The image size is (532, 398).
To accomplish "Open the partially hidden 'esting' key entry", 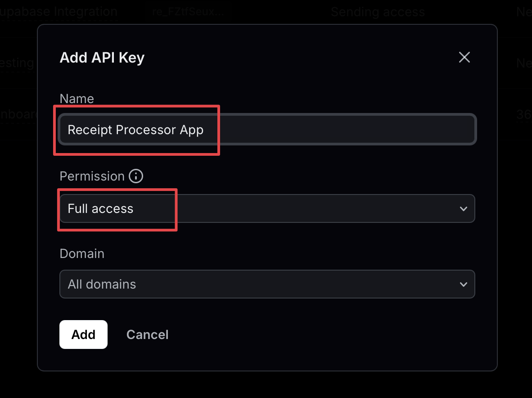I will [17, 63].
